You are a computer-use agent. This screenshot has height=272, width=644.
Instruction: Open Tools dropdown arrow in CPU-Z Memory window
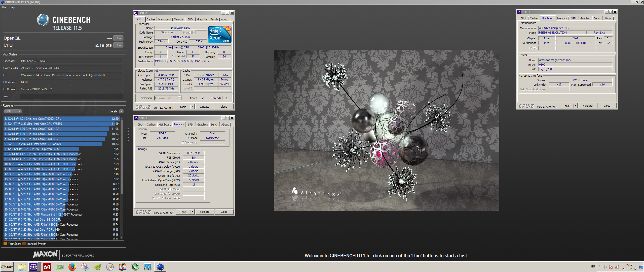point(192,212)
